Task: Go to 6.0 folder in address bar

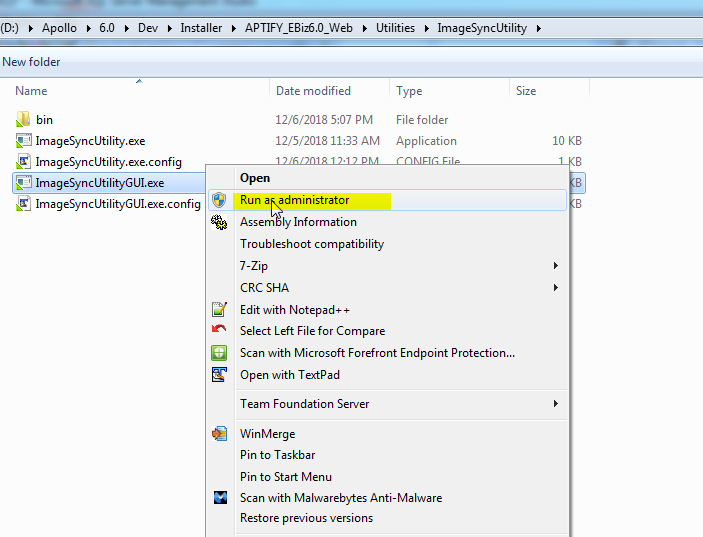Action: click(x=107, y=28)
